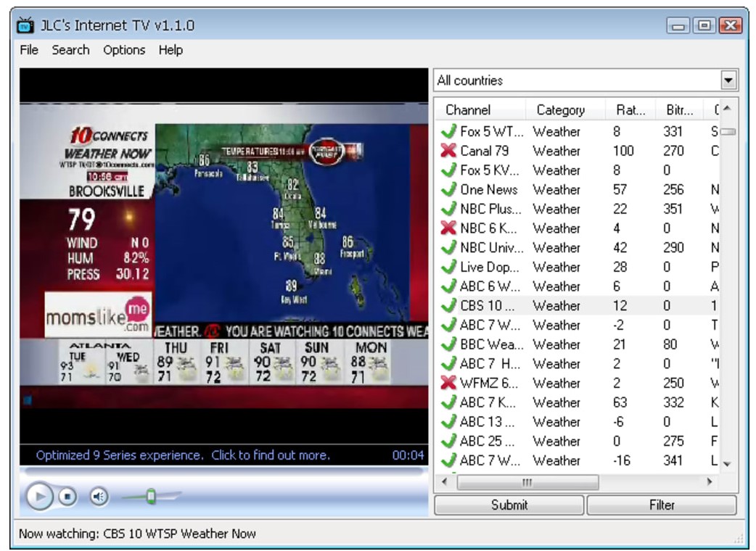Viewport: 756px width, 551px height.
Task: Stop the stream with the Stop button
Action: 67,496
